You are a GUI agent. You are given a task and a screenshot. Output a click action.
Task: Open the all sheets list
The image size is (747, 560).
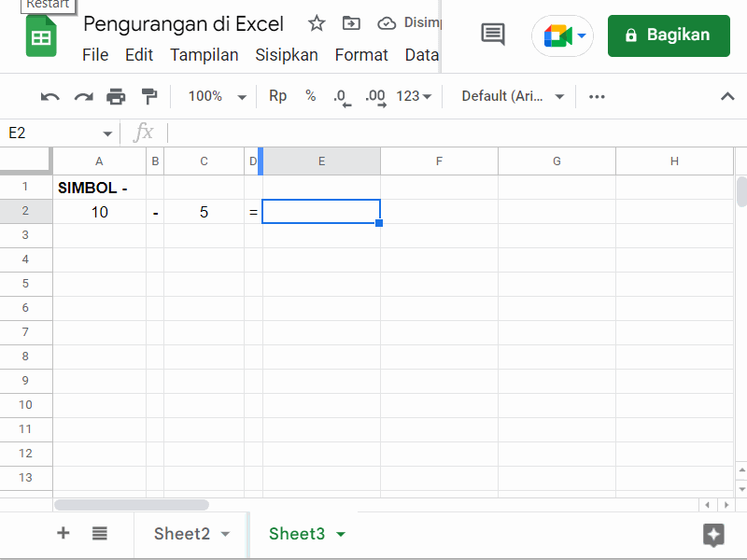99,533
